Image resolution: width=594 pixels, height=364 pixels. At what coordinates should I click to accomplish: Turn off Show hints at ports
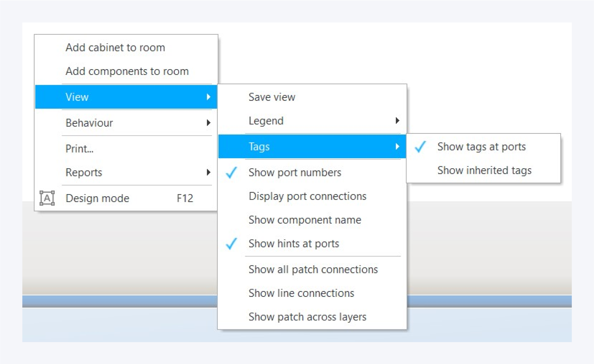coord(293,244)
